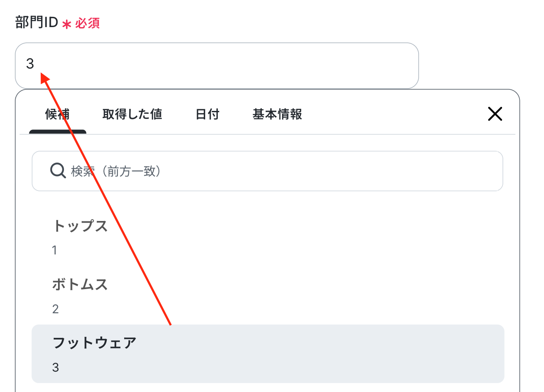The height and width of the screenshot is (392, 544).
Task: Click the ID value 1 under トップス
Action: (55, 250)
